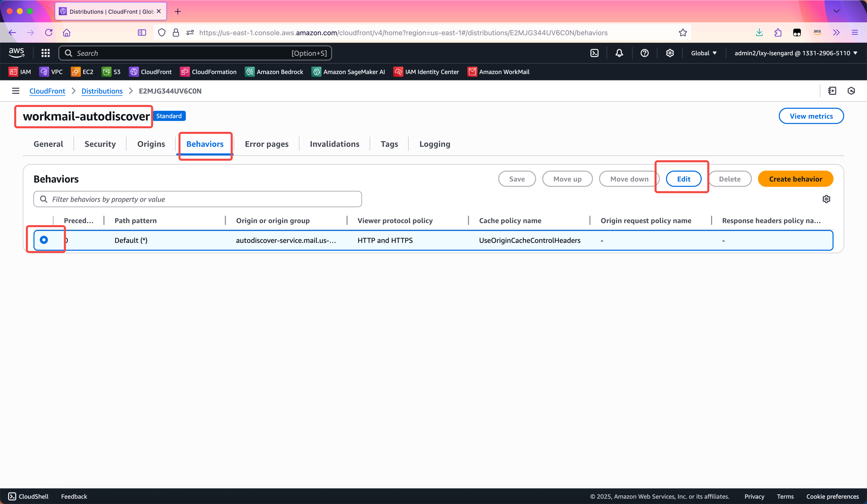Screen dimensions: 867x504
Task: Open the notifications bell
Action: tap(619, 53)
